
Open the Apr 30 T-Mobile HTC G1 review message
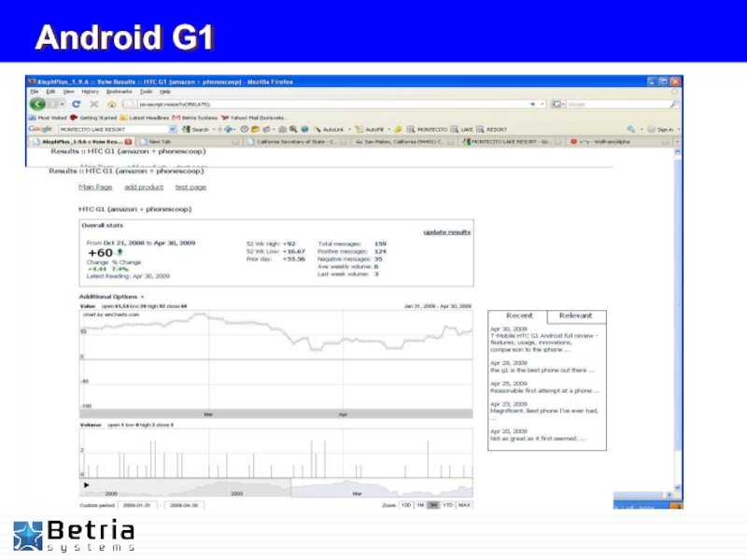(x=543, y=343)
